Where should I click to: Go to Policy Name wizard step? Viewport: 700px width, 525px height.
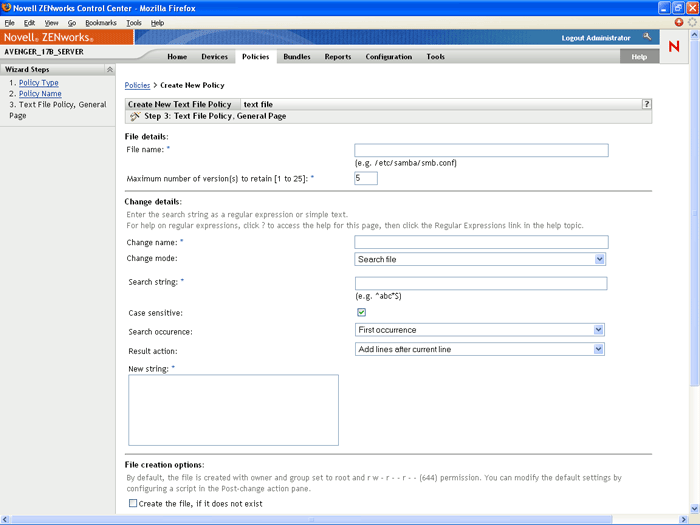(x=40, y=93)
